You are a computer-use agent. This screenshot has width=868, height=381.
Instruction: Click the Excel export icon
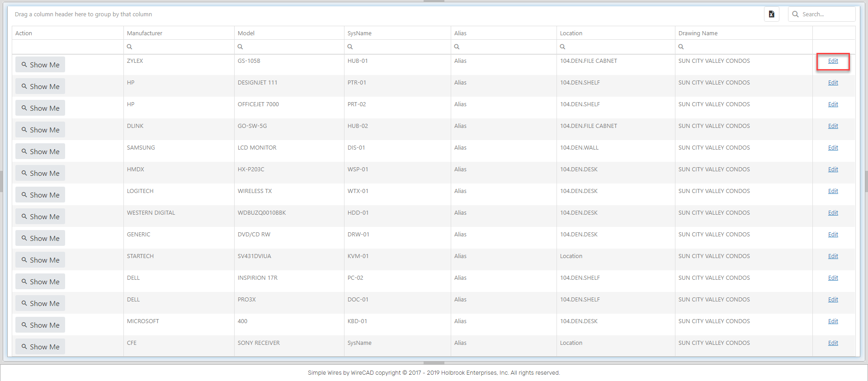(771, 14)
